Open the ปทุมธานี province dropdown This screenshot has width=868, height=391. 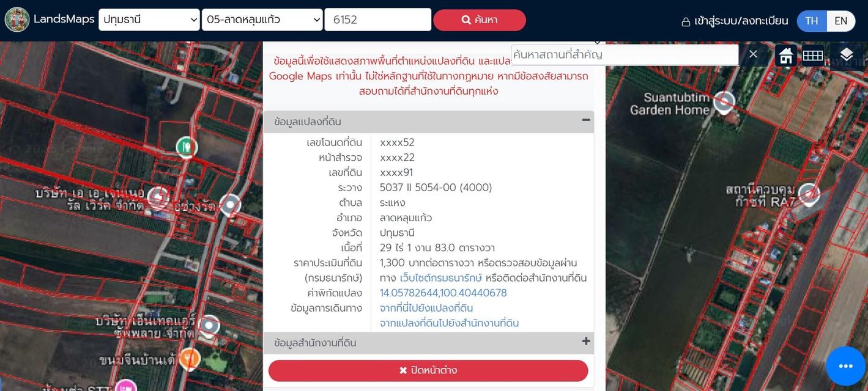click(149, 20)
